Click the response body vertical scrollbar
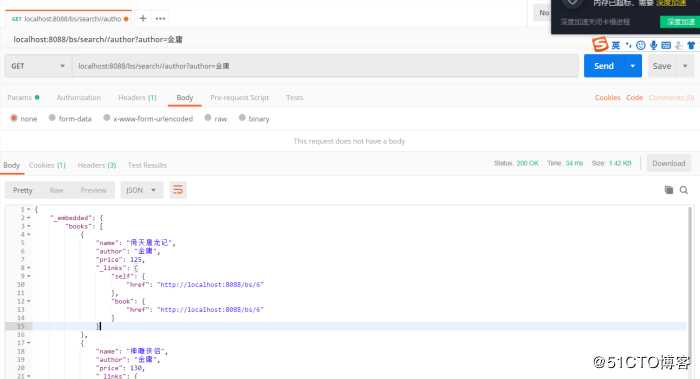The height and width of the screenshot is (379, 700). coord(691,292)
